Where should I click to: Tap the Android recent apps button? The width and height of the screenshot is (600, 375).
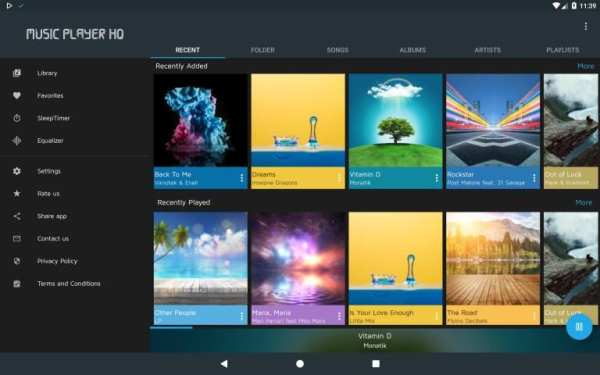click(376, 364)
